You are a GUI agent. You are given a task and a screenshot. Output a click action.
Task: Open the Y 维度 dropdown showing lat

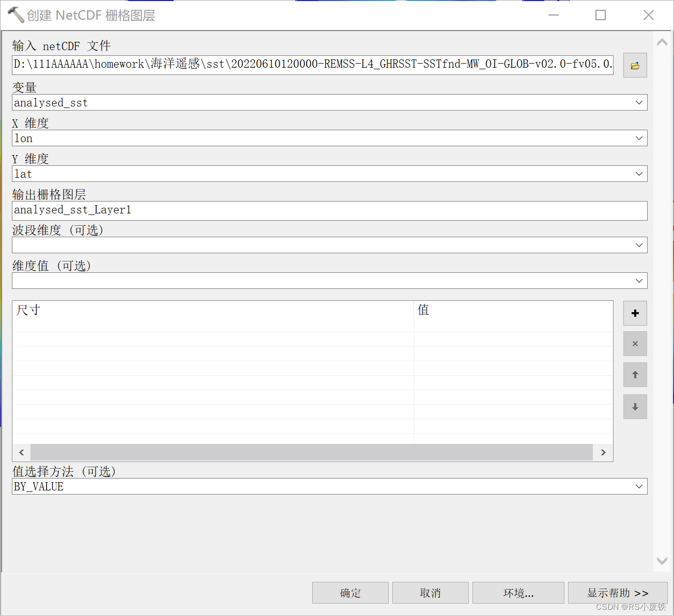point(639,174)
